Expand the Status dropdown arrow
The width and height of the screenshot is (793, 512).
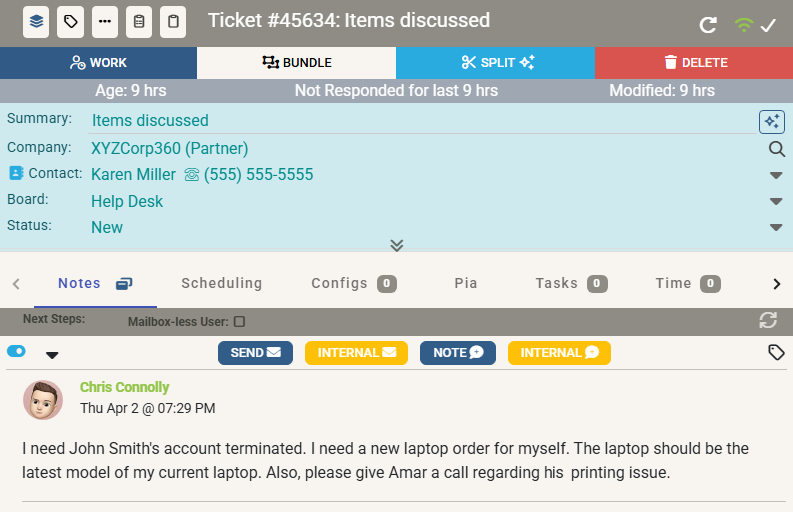(776, 227)
